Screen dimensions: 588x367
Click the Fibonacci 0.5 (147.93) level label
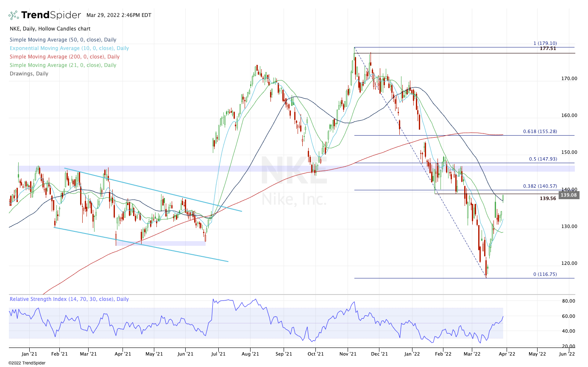(x=543, y=159)
